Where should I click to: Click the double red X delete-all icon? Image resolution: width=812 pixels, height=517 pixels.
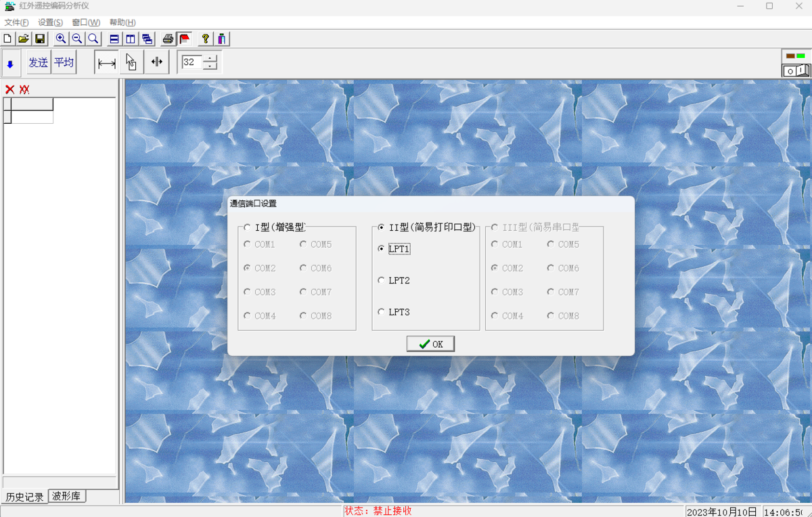coord(24,89)
